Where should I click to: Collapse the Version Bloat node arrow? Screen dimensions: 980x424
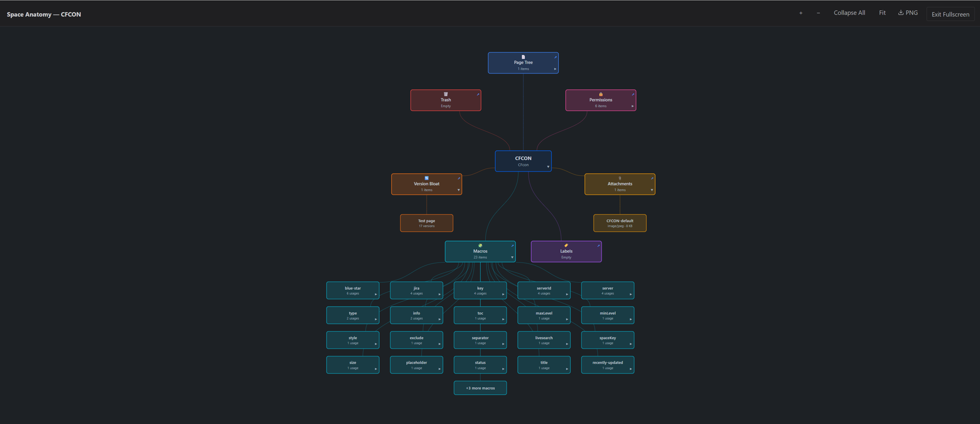click(458, 190)
